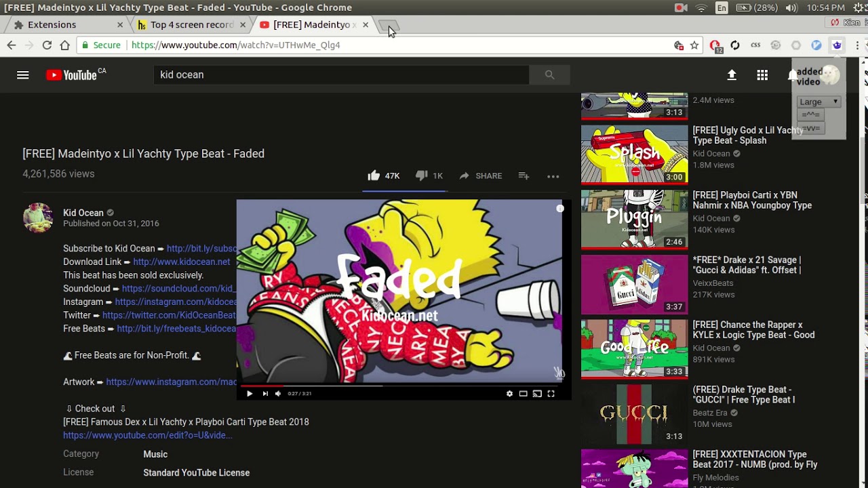
Task: Open YouTube apps grid
Action: [762, 75]
